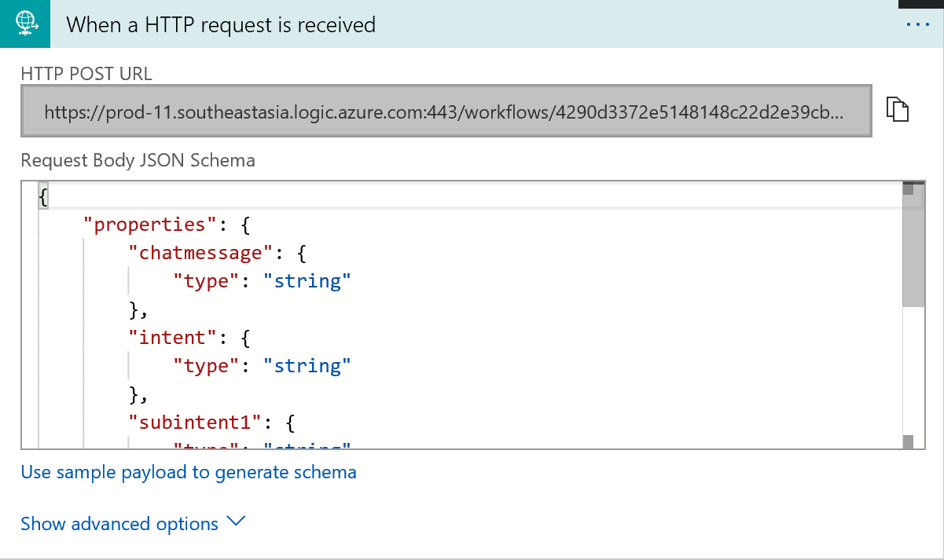944x560 pixels.
Task: Select the "subintent1" key in the schema
Action: [195, 422]
